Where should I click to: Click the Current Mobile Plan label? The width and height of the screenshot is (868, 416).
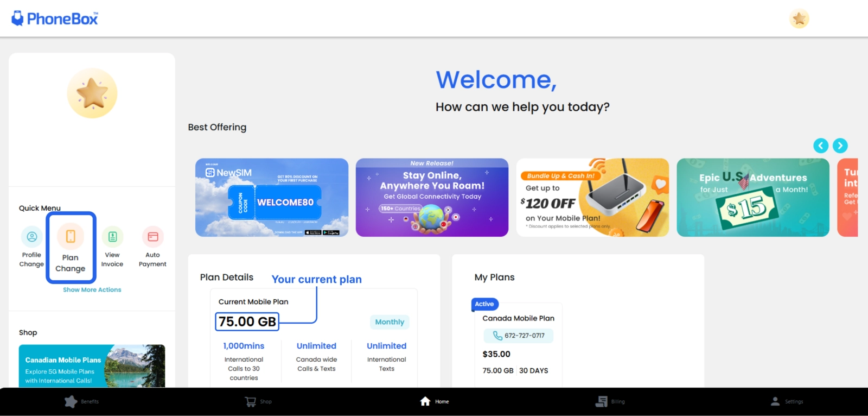253,302
